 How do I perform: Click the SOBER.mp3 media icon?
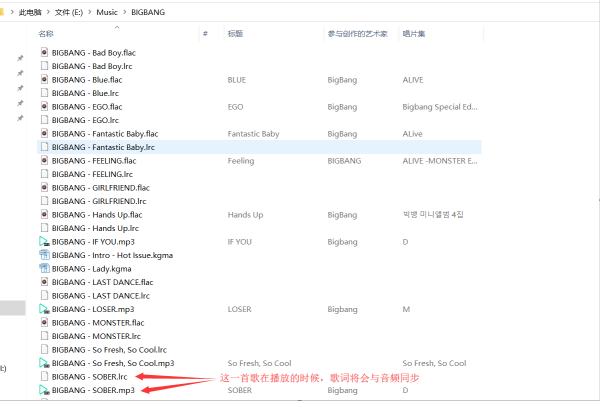click(x=44, y=390)
